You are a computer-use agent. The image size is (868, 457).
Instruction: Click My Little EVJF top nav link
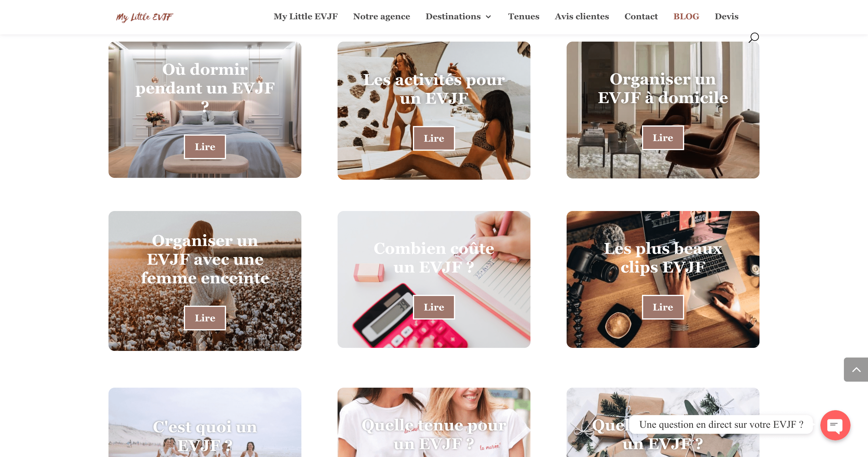click(306, 17)
